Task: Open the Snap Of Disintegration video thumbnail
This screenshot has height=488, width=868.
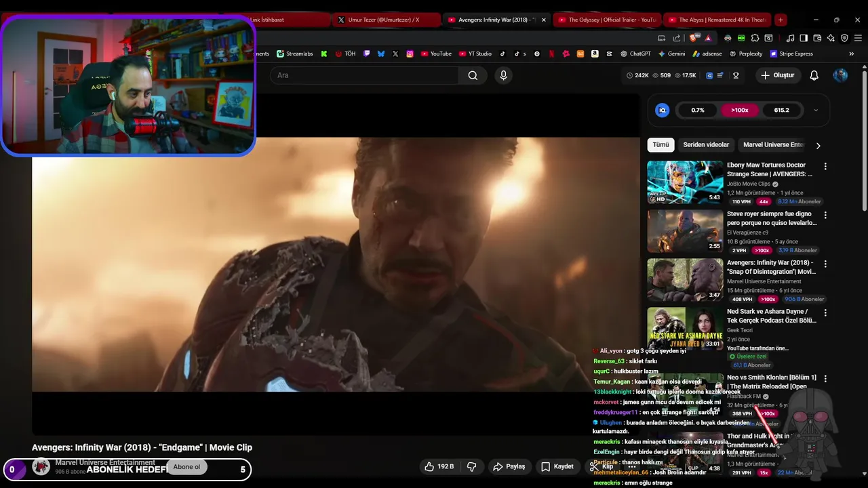Action: click(685, 279)
